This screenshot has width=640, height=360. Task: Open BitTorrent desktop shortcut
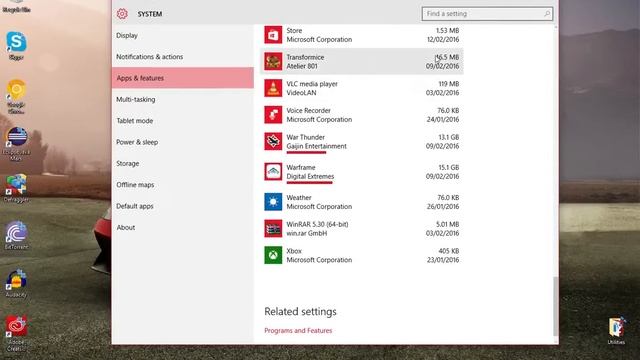16,235
